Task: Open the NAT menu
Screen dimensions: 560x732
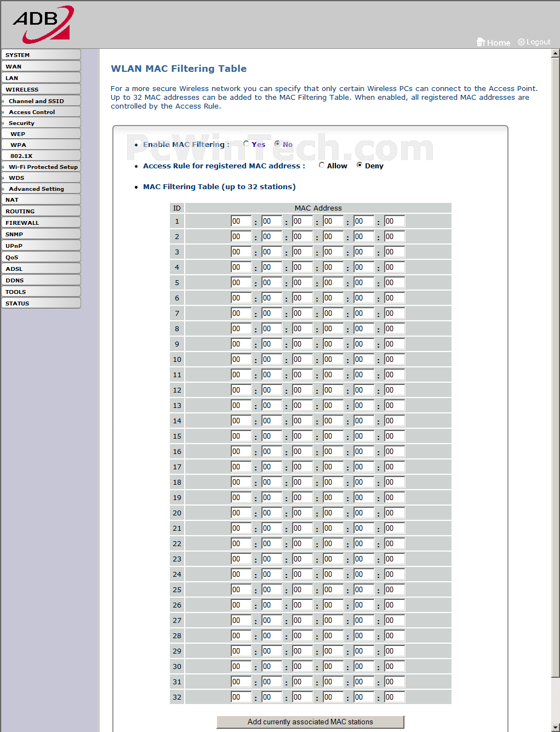Action: [x=41, y=200]
